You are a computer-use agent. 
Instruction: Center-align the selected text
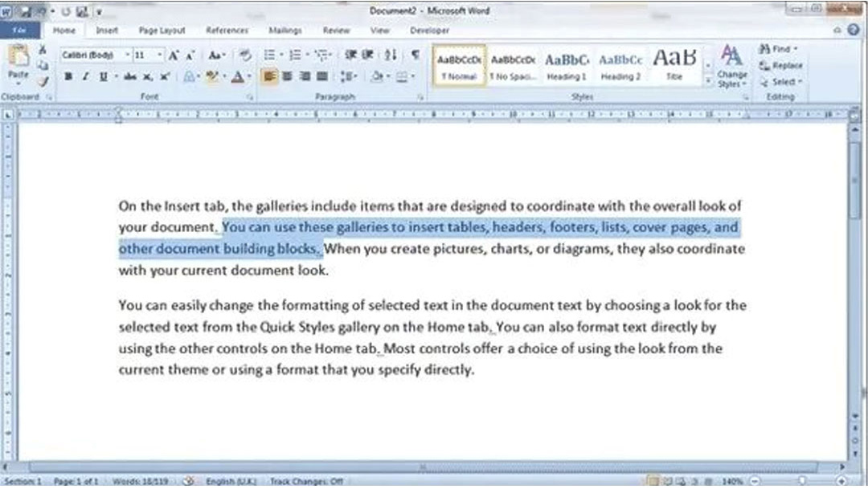coord(287,76)
